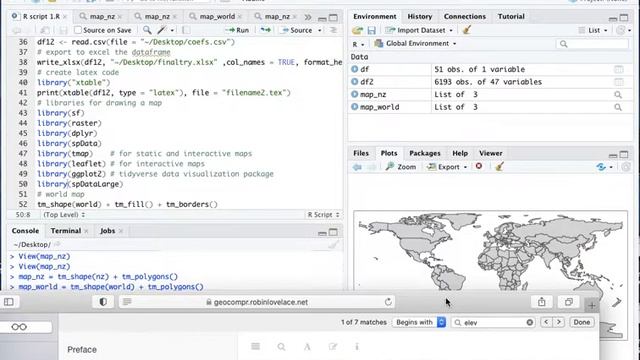
Task: Open the Import Dataset dropdown
Action: 419,30
